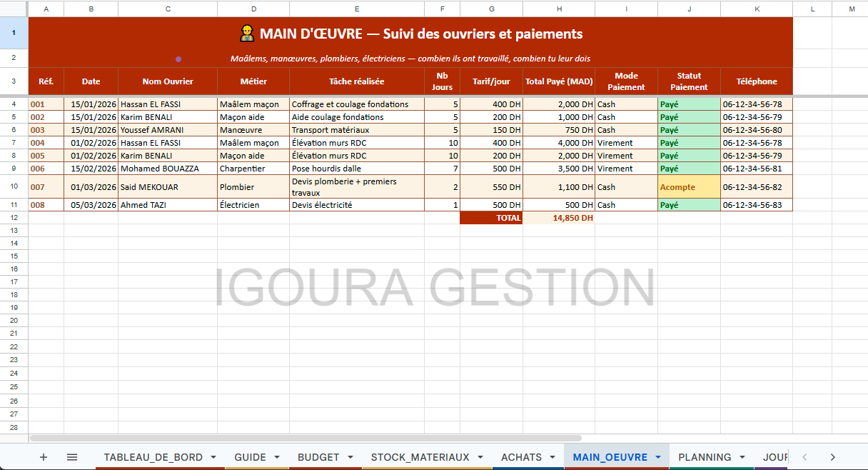This screenshot has width=868, height=470.
Task: Open STOCK_MATERIAUX tab dropdown arrow
Action: 480,457
